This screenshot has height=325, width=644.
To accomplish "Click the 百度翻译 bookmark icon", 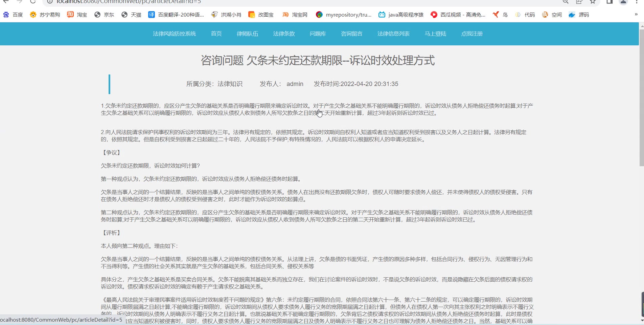I will 152,15.
